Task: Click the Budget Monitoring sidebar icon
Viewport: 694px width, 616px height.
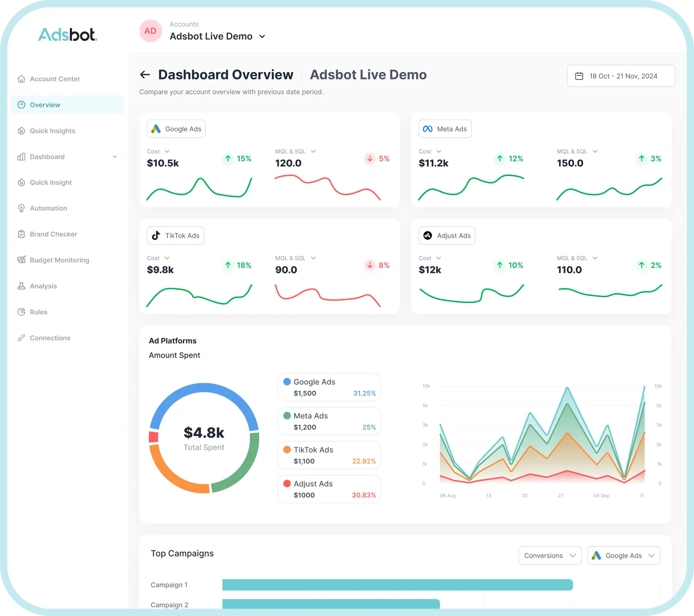Action: pyautogui.click(x=21, y=260)
